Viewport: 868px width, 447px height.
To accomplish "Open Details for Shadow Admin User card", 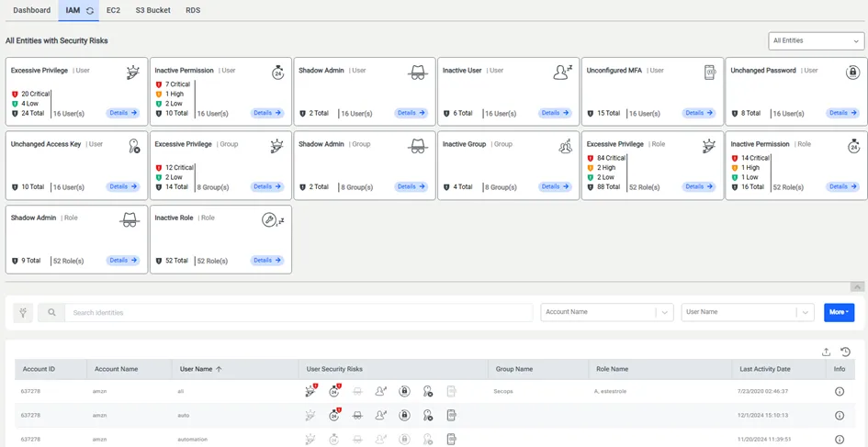I will 411,113.
